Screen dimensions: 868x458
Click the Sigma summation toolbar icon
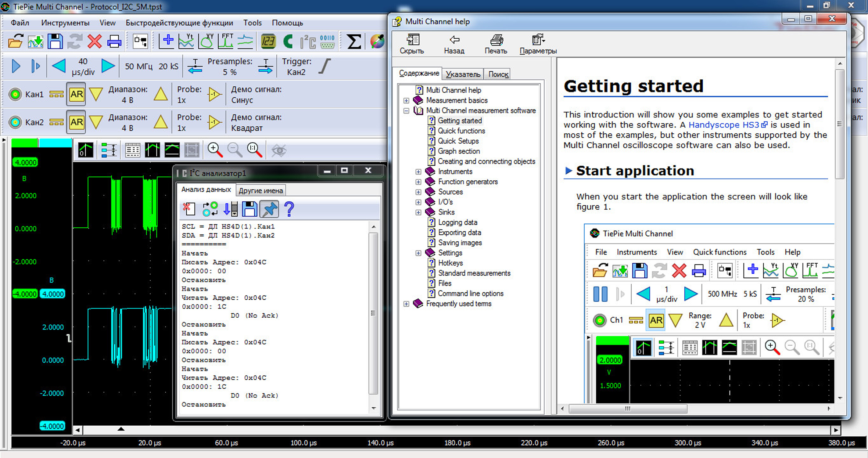pos(354,42)
